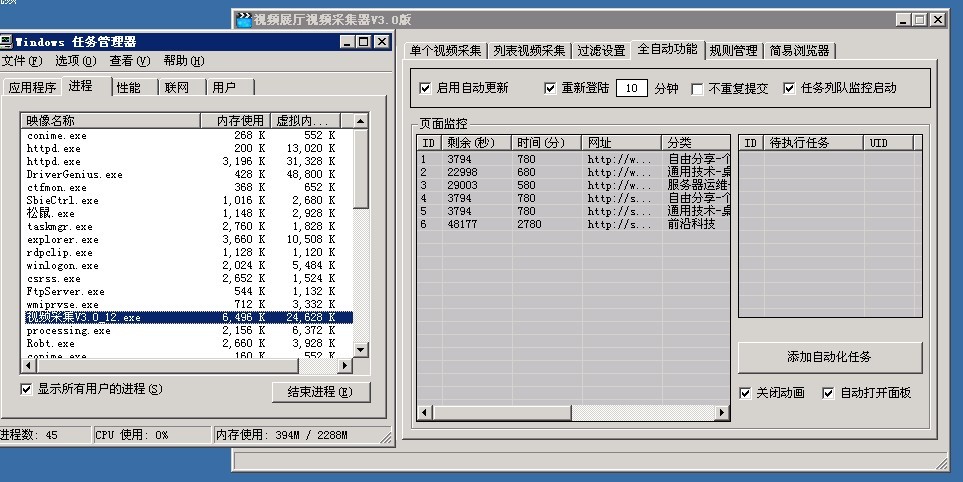Open 过滤设置 tab
The width and height of the screenshot is (963, 482).
pyautogui.click(x=601, y=50)
